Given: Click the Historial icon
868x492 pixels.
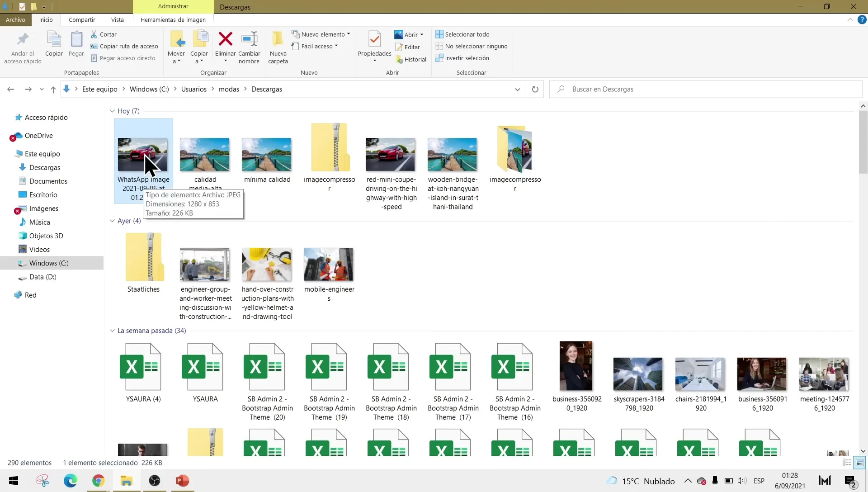Looking at the screenshot, I should 399,59.
